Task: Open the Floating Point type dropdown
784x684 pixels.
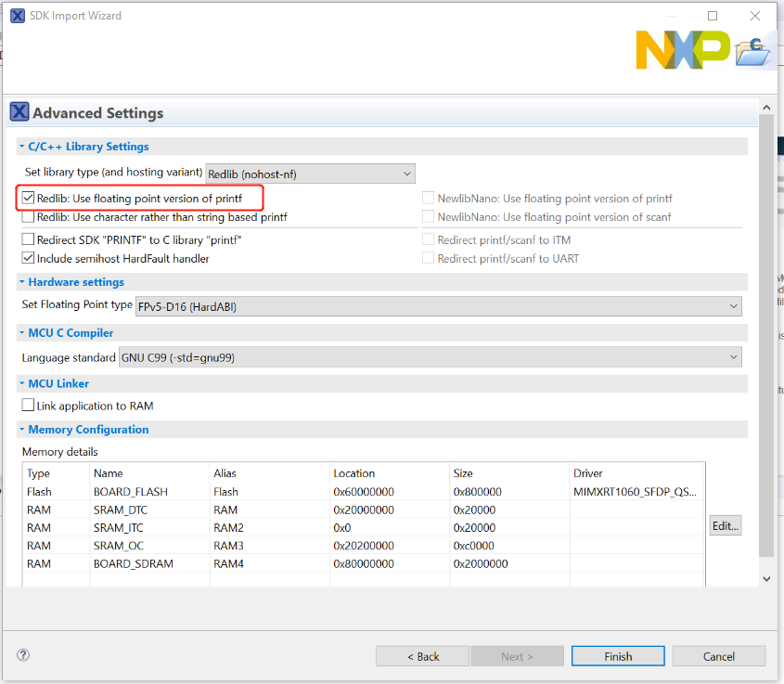Action: point(438,305)
